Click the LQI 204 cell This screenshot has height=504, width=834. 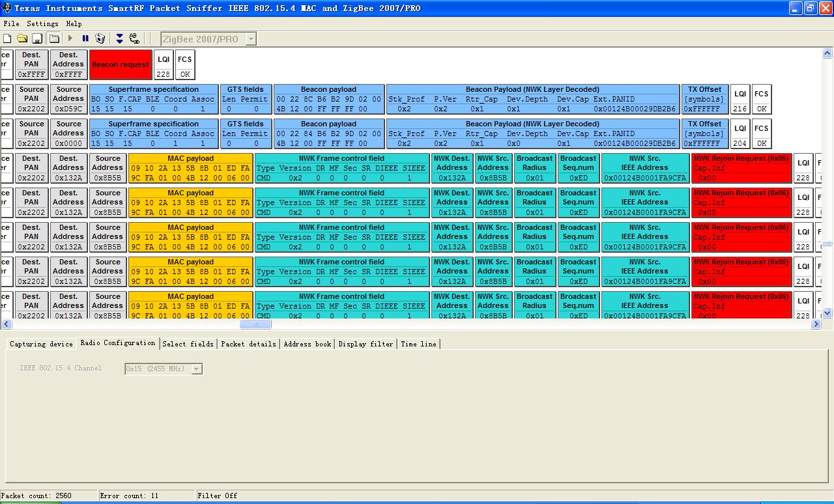pos(740,133)
